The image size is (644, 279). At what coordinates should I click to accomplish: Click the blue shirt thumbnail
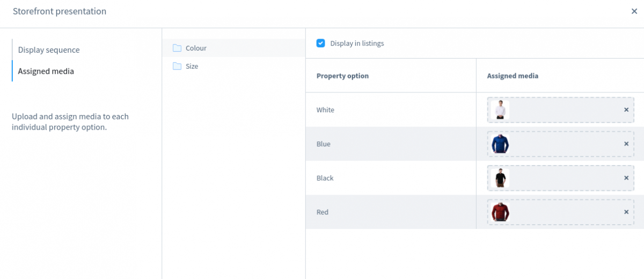tap(500, 144)
